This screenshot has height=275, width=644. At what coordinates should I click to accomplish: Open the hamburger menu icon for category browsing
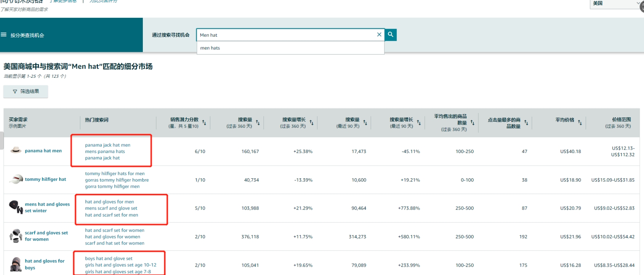(x=4, y=35)
